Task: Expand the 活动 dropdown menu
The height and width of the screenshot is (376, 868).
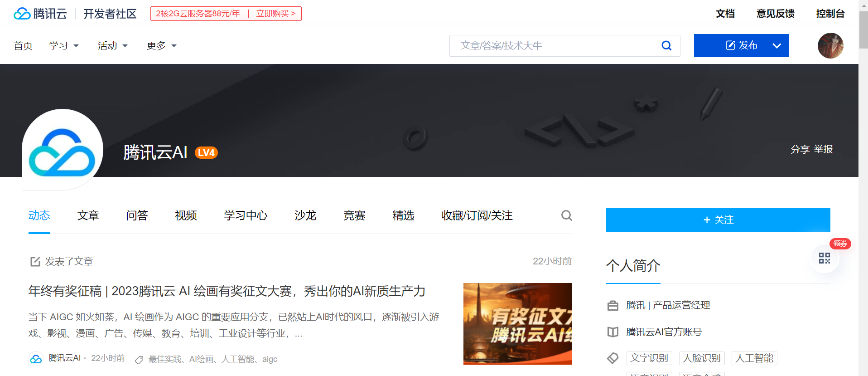Action: [x=113, y=46]
